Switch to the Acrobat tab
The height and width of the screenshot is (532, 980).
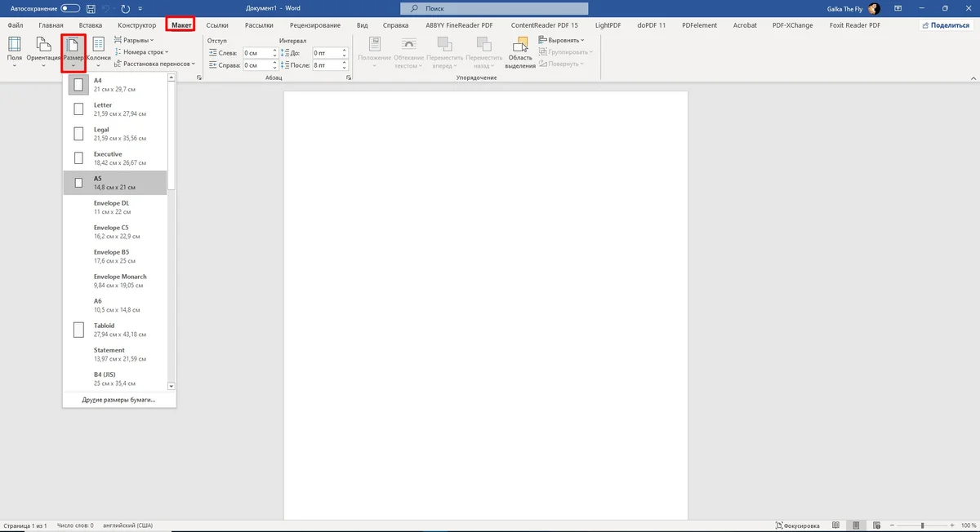click(x=745, y=25)
